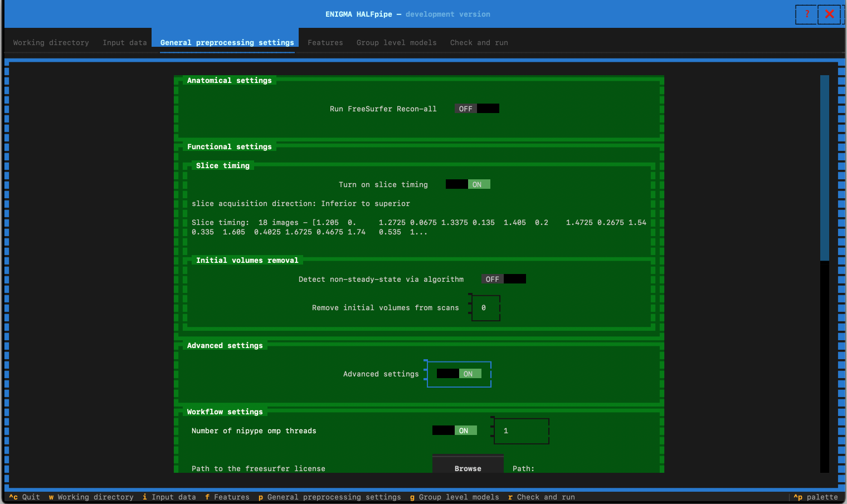Click Input data shortcut in footer
Viewport: 847px width, 504px height.
click(x=169, y=497)
